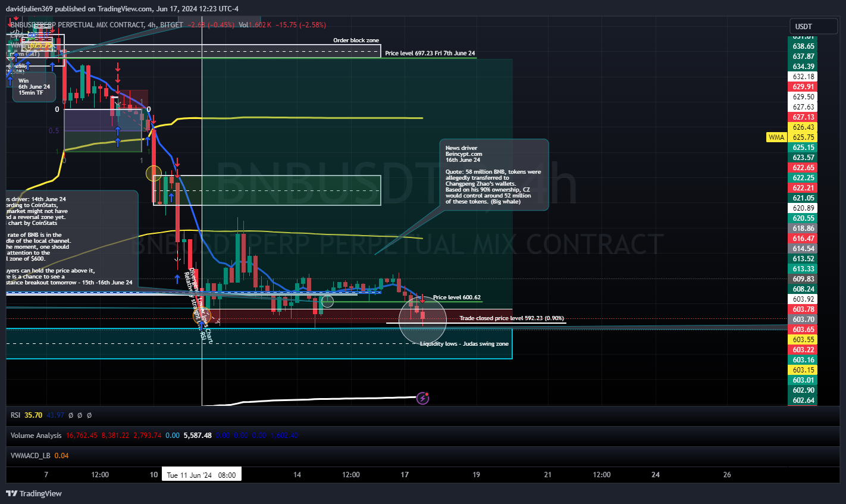Viewport: 846px width, 504px height.
Task: Select the Volume Analysis indicator legend
Action: pyautogui.click(x=36, y=436)
